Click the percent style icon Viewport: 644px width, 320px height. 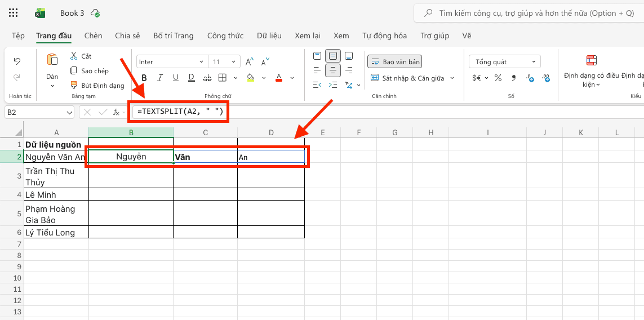pyautogui.click(x=498, y=78)
